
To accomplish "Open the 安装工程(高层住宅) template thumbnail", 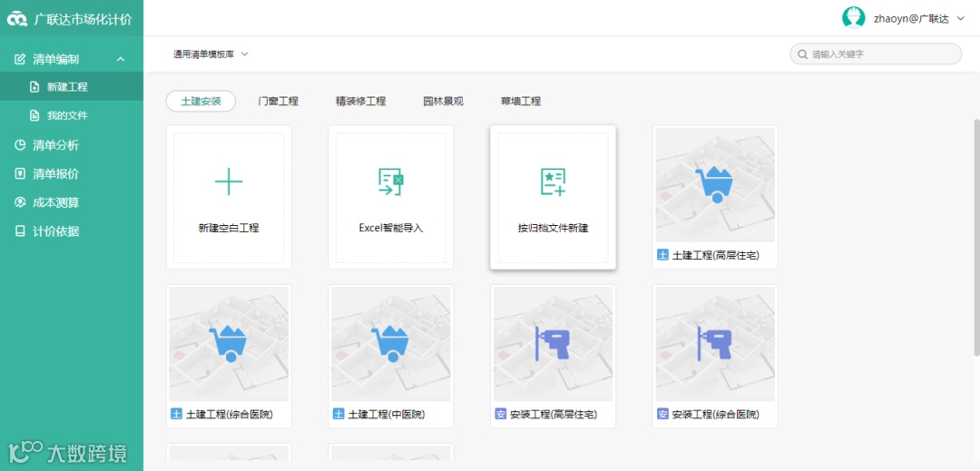I will (x=554, y=344).
